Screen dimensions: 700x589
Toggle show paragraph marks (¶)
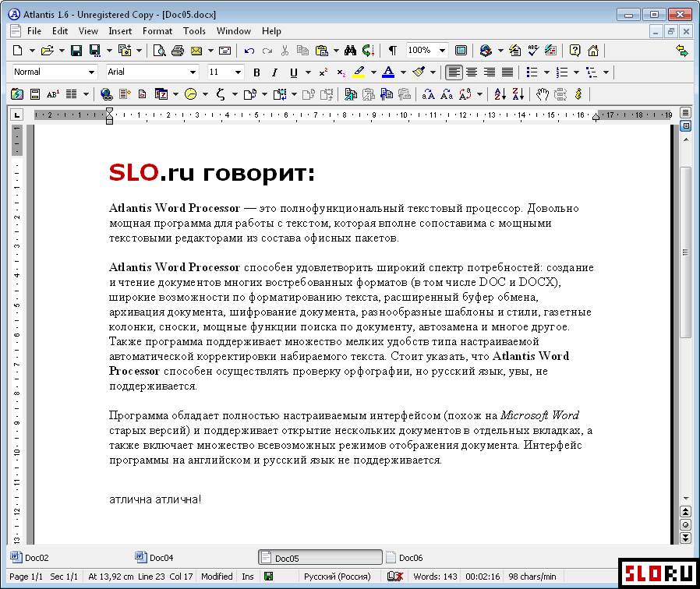[x=392, y=51]
